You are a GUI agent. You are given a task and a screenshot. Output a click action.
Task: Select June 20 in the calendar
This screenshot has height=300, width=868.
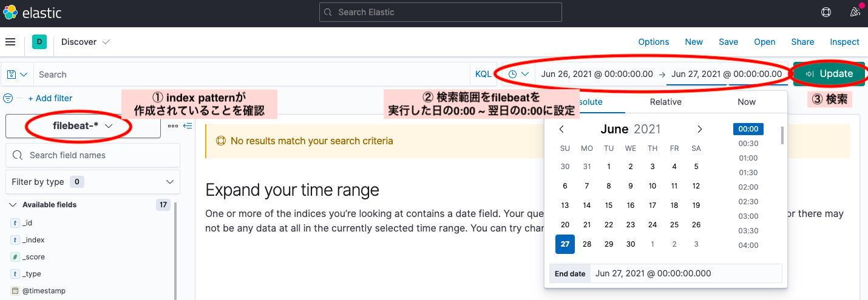565,225
